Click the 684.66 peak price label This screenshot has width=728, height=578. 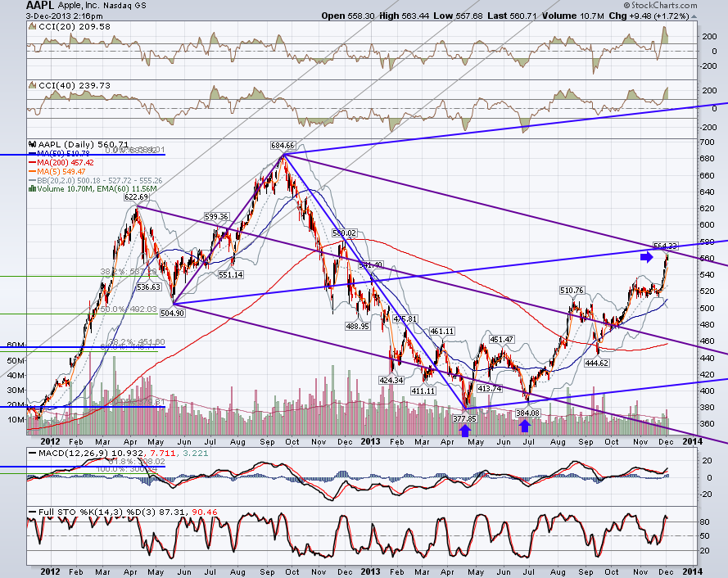283,145
